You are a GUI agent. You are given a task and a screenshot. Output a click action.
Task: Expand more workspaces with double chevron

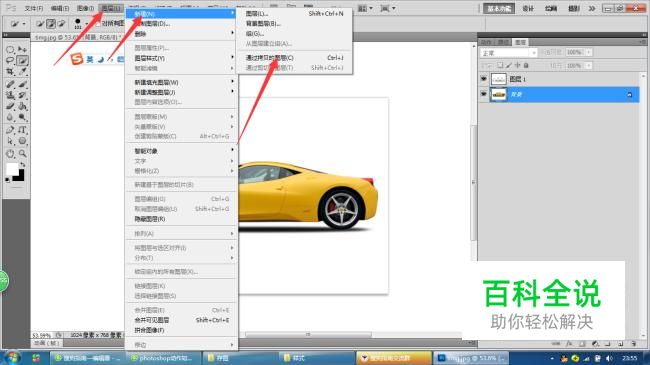[592, 8]
